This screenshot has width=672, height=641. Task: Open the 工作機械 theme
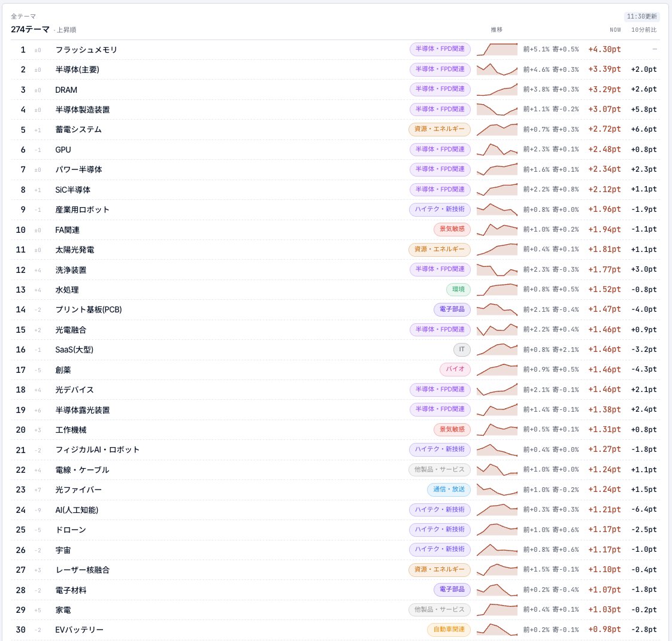(71, 430)
